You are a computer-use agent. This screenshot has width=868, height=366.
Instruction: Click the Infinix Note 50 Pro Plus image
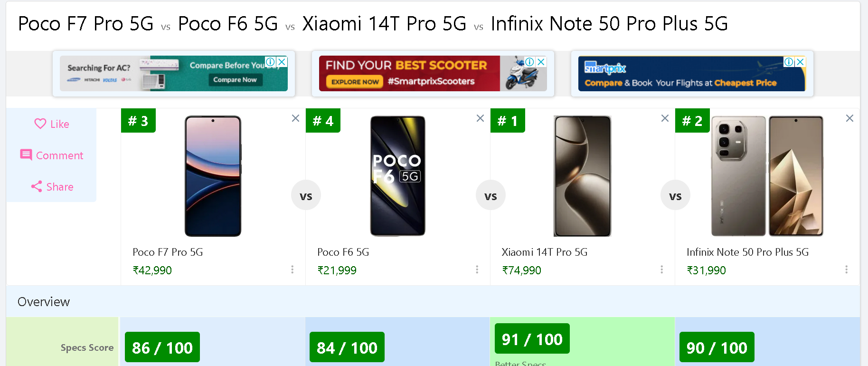(767, 176)
